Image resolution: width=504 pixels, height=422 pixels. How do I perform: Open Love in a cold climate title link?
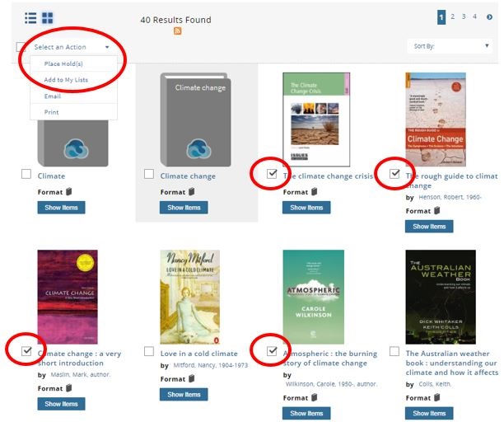(x=199, y=354)
